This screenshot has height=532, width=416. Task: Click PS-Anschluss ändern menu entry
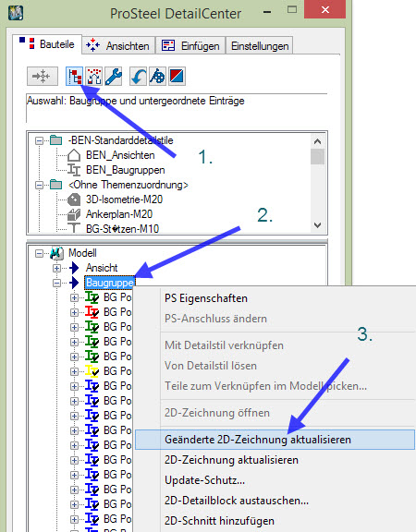point(215,319)
